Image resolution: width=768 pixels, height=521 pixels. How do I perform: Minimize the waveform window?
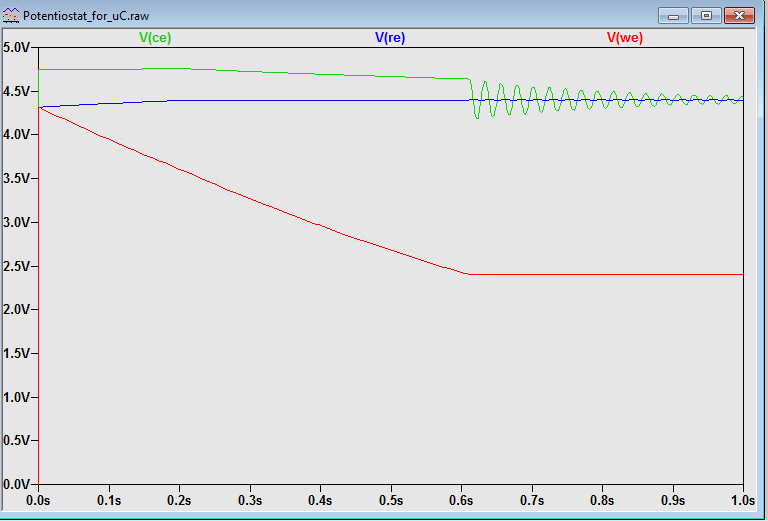673,16
